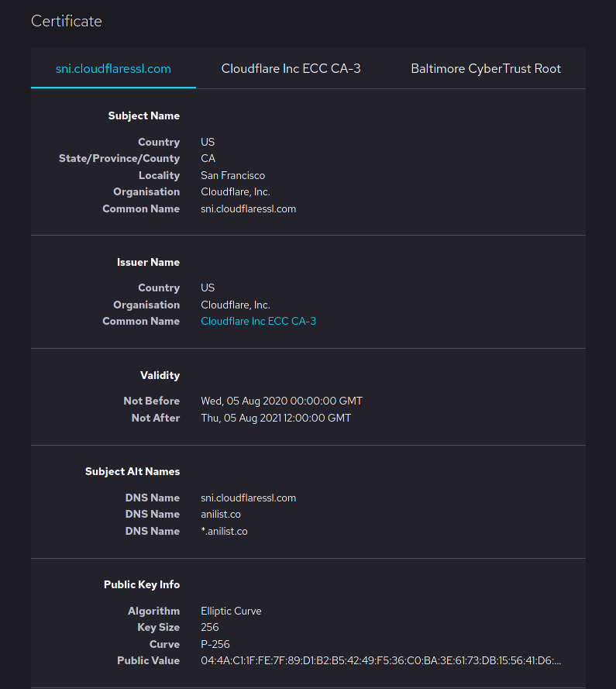Select the sni.cloudflaressl.com certificate tab

click(113, 68)
